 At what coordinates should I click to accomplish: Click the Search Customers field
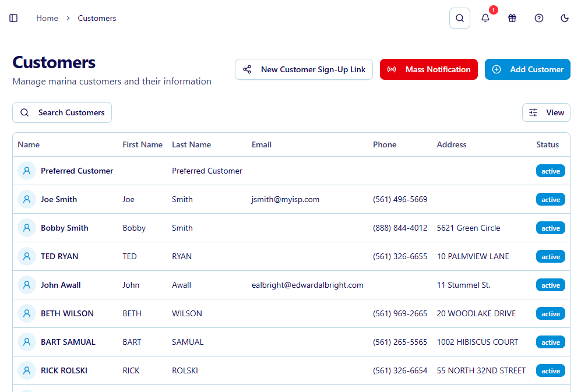pyautogui.click(x=62, y=112)
